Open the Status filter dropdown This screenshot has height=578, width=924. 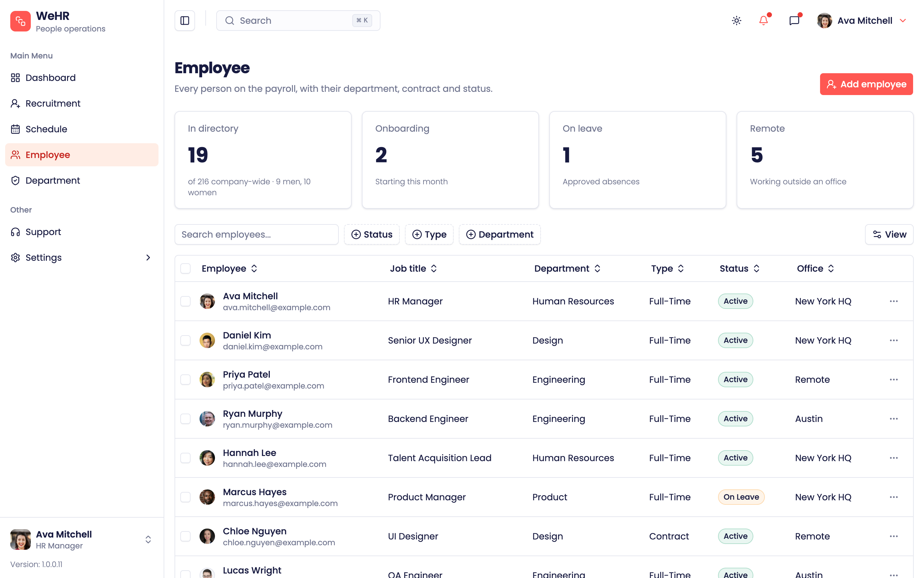372,234
